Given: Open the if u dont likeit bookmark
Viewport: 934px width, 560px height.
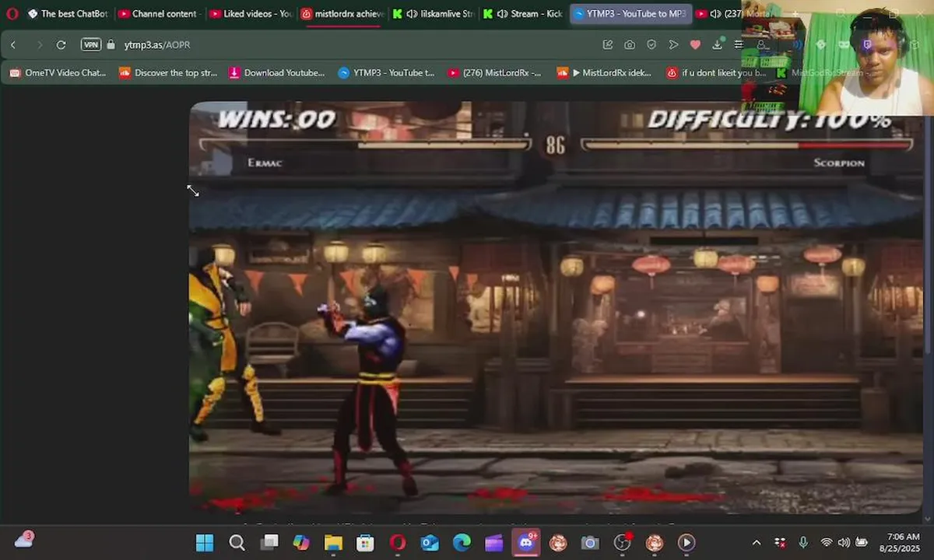Looking at the screenshot, I should 716,73.
